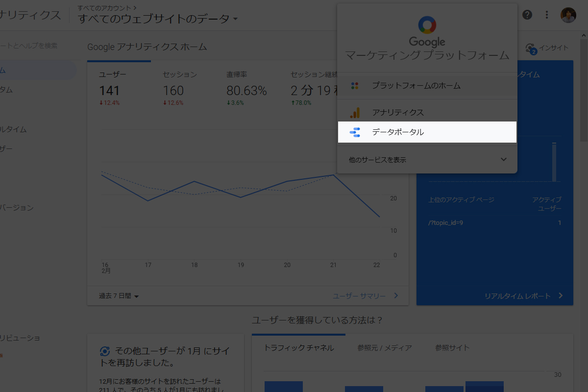Click the returning users insight icon
588x392 pixels.
tap(104, 351)
